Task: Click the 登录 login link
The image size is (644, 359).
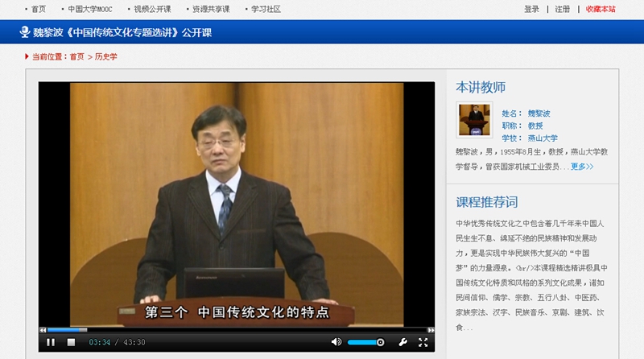Action: click(531, 10)
